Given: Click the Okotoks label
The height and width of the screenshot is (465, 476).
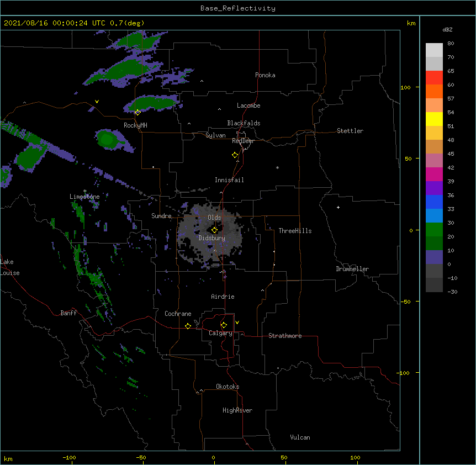Looking at the screenshot, I should pos(228,387).
